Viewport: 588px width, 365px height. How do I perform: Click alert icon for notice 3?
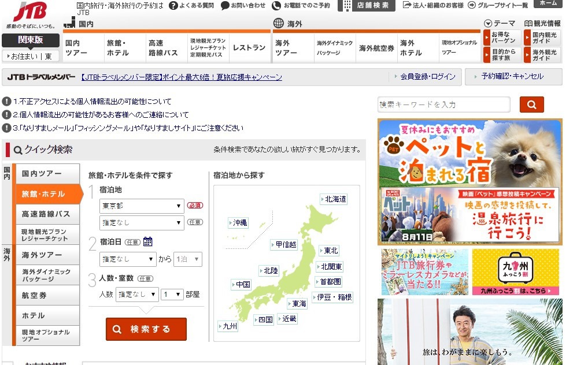coord(6,128)
